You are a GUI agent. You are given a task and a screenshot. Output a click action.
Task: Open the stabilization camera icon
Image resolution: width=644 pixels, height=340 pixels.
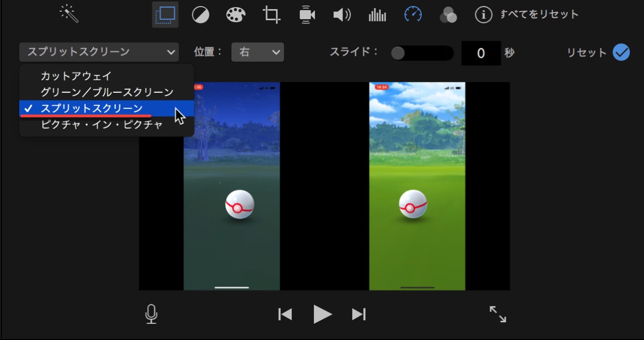pos(306,15)
